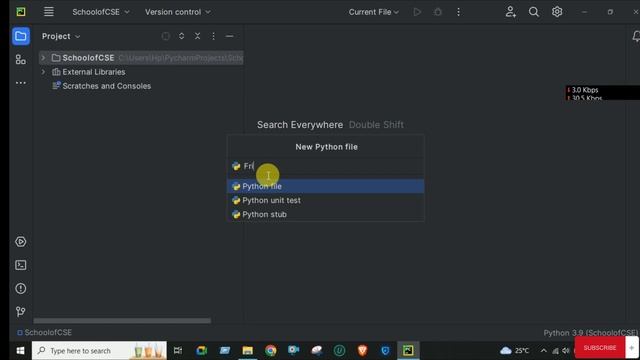This screenshot has height=360, width=640.
Task: Click Collapse All in the Project panel
Action: pyautogui.click(x=198, y=36)
